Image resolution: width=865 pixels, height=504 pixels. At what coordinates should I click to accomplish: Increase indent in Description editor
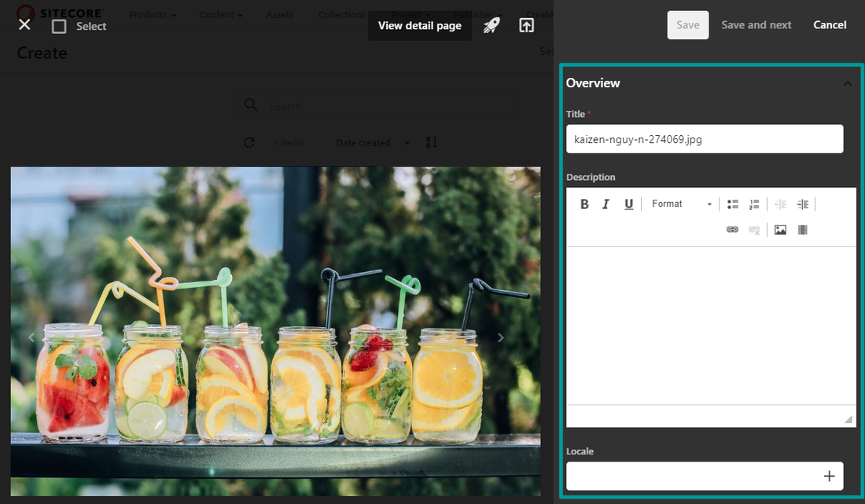pyautogui.click(x=803, y=204)
